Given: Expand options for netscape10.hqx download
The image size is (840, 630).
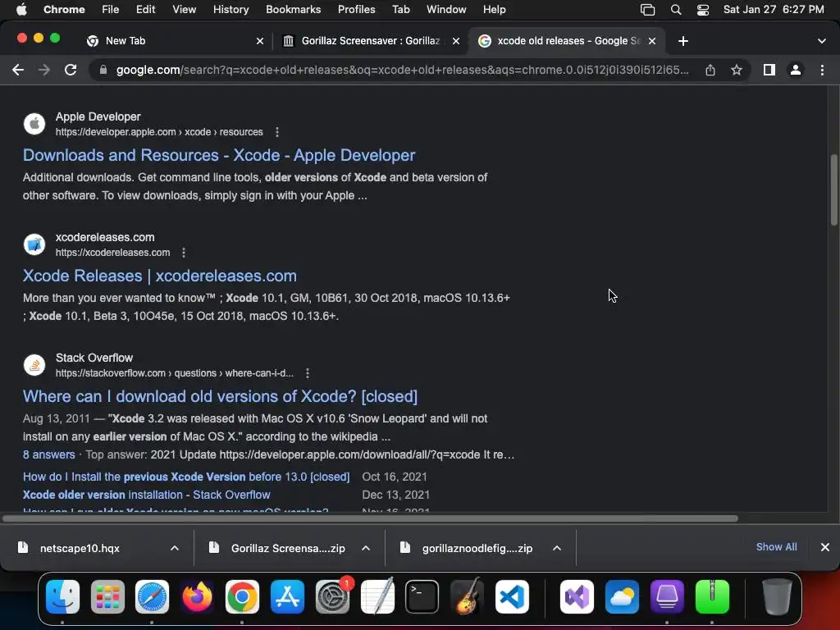Looking at the screenshot, I should pyautogui.click(x=175, y=548).
